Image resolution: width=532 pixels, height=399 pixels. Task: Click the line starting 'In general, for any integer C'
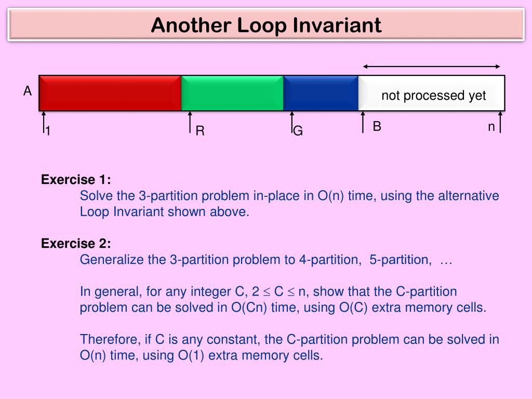[269, 291]
